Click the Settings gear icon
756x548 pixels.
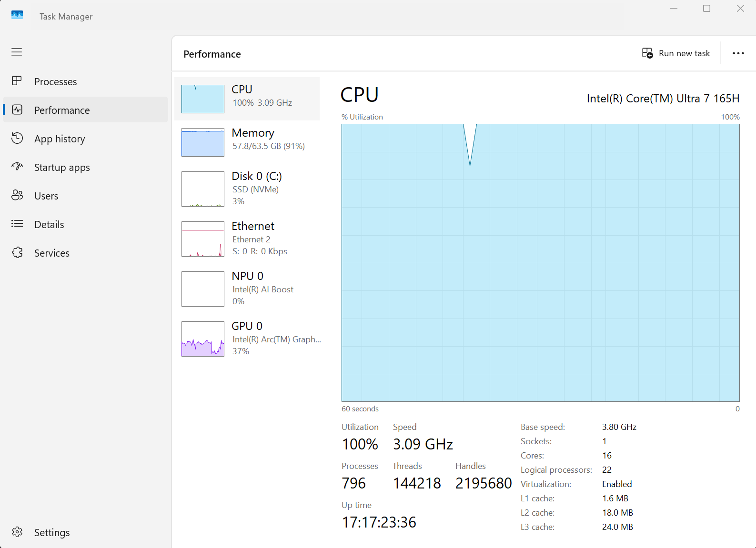tap(17, 532)
